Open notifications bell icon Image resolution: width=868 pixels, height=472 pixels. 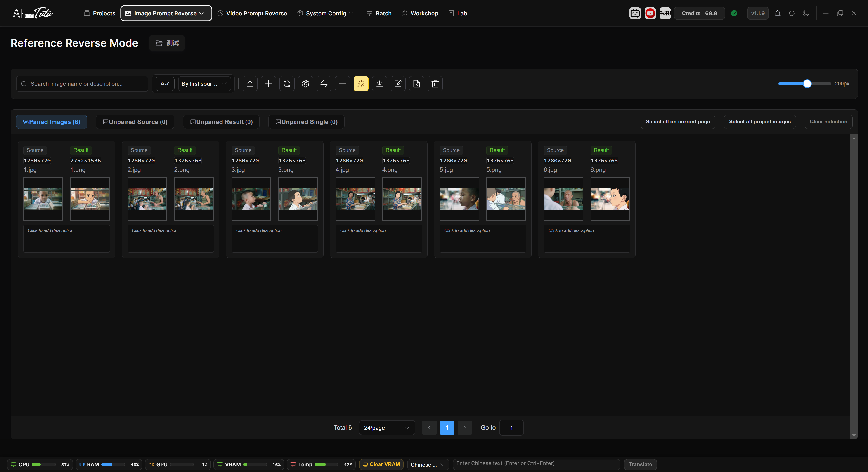[777, 13]
